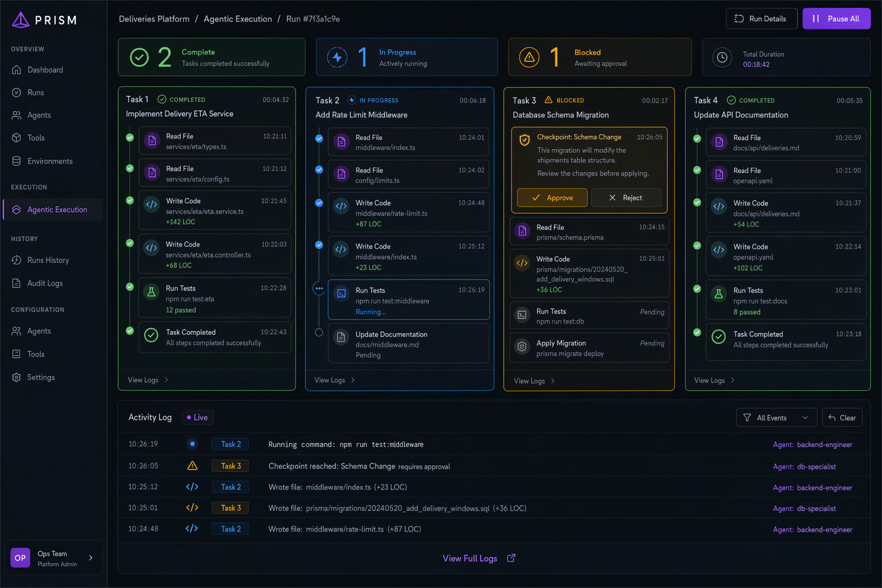Click the Overview Tools cube icon
The image size is (882, 588).
(17, 138)
